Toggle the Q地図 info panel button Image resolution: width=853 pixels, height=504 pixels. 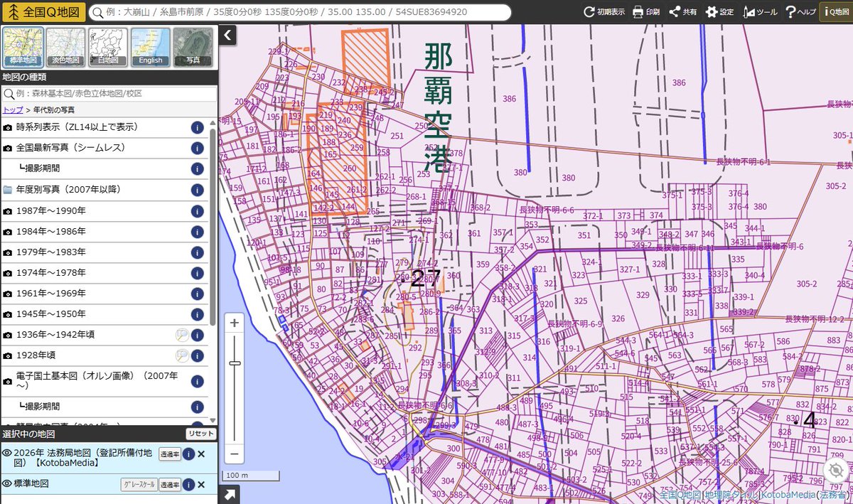click(x=836, y=12)
